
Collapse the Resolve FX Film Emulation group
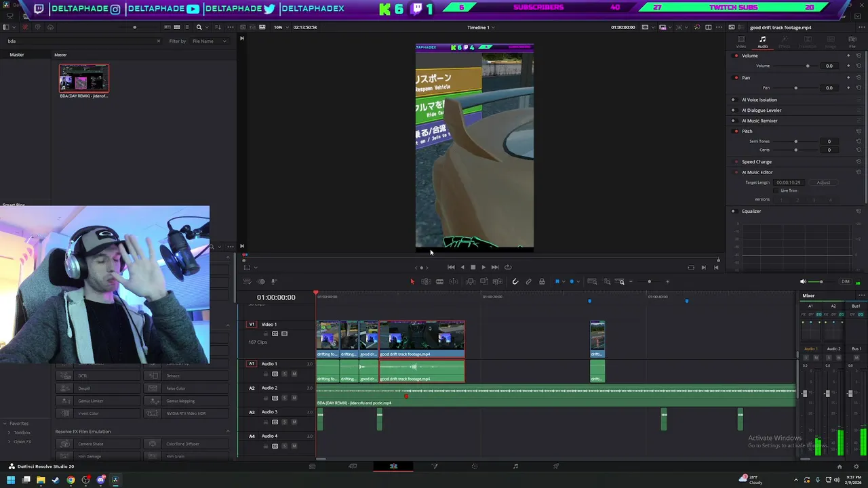click(x=228, y=432)
